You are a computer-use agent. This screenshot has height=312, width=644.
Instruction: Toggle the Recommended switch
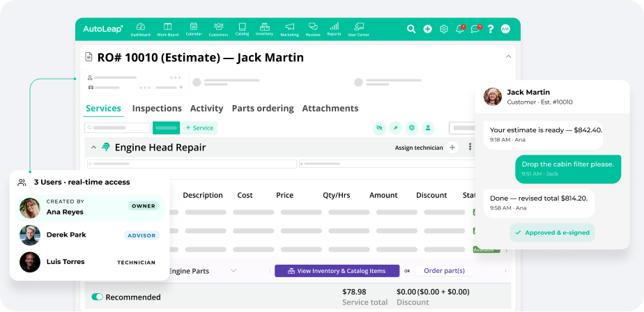click(x=98, y=297)
